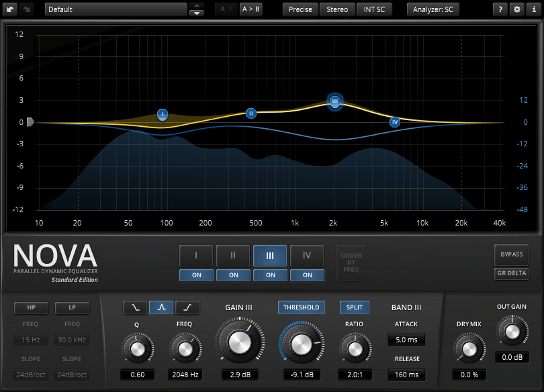The width and height of the screenshot is (544, 392).
Task: Click the Precise quality mode button
Action: (x=300, y=9)
